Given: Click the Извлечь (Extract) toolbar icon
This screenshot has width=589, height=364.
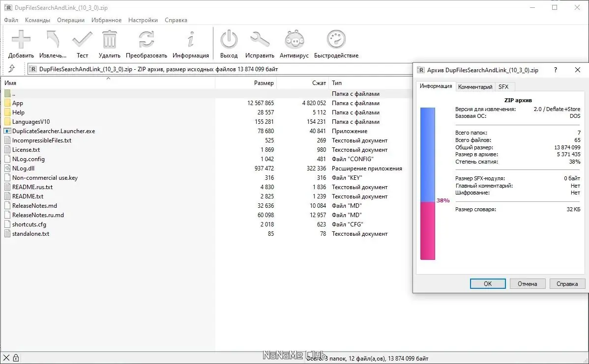Looking at the screenshot, I should 53,39.
